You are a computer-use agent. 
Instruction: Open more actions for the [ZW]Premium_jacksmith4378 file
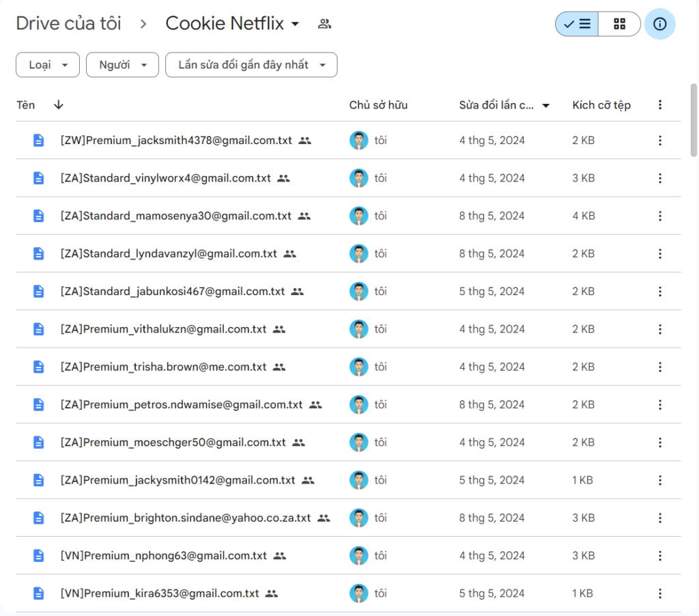(x=659, y=141)
